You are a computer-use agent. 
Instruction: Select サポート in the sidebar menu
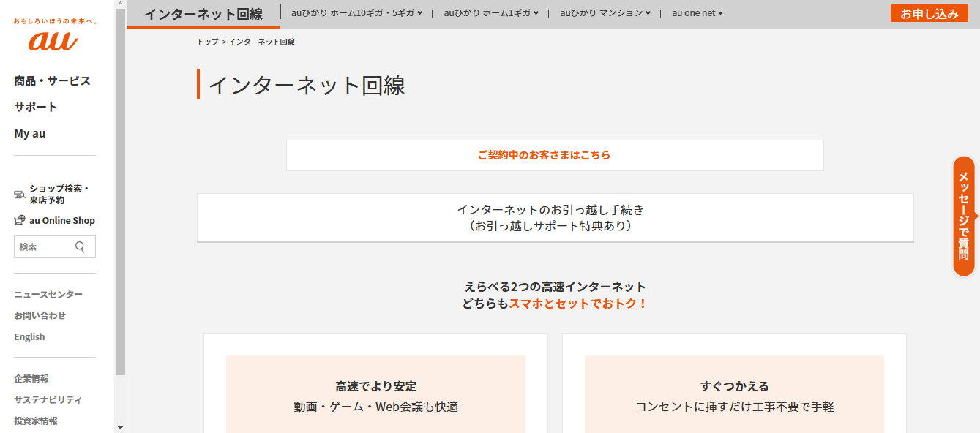35,107
